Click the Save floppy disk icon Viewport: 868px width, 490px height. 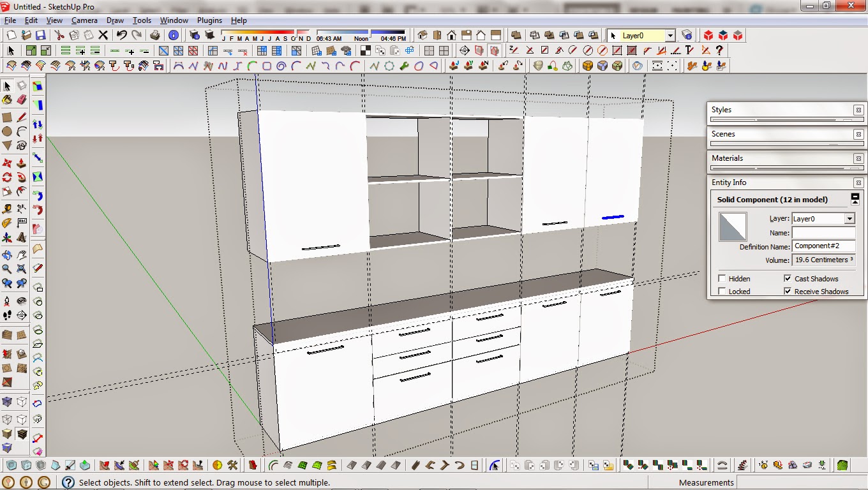click(40, 35)
